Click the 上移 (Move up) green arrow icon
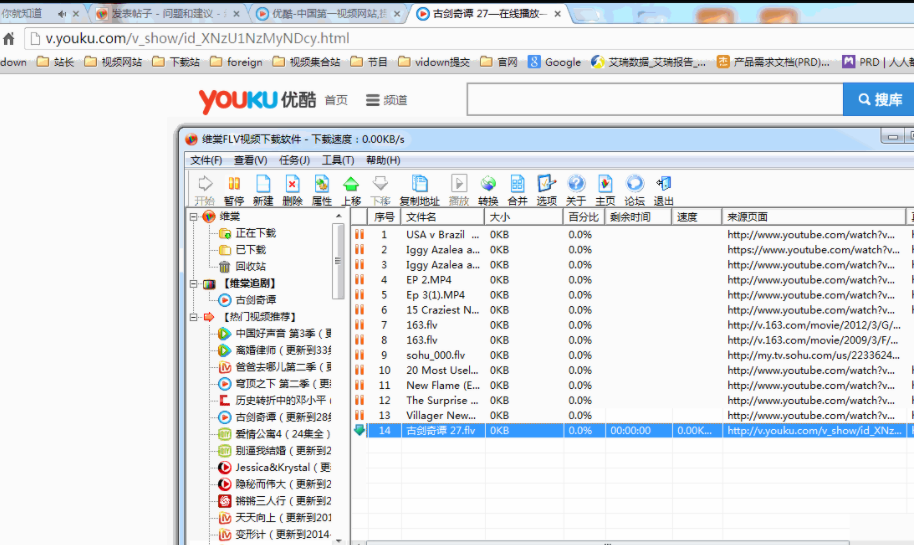 pyautogui.click(x=351, y=184)
